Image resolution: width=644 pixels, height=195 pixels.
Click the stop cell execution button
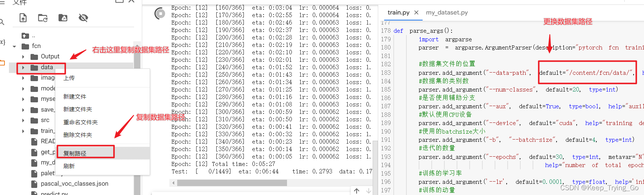[160, 13]
